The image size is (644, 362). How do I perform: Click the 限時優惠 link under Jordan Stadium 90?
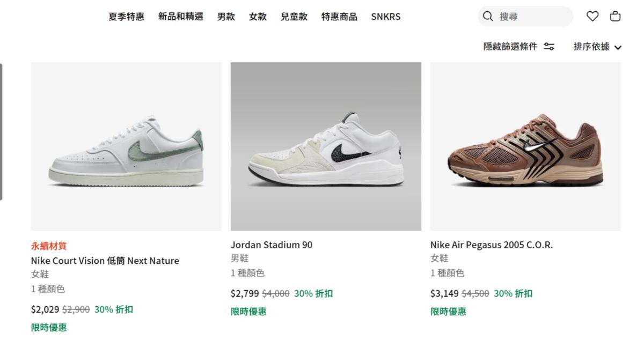pyautogui.click(x=248, y=311)
